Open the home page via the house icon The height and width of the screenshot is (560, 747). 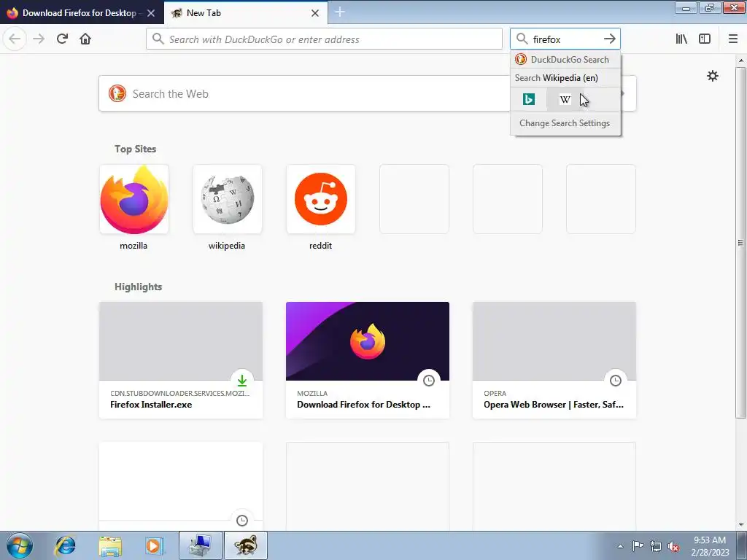point(85,39)
